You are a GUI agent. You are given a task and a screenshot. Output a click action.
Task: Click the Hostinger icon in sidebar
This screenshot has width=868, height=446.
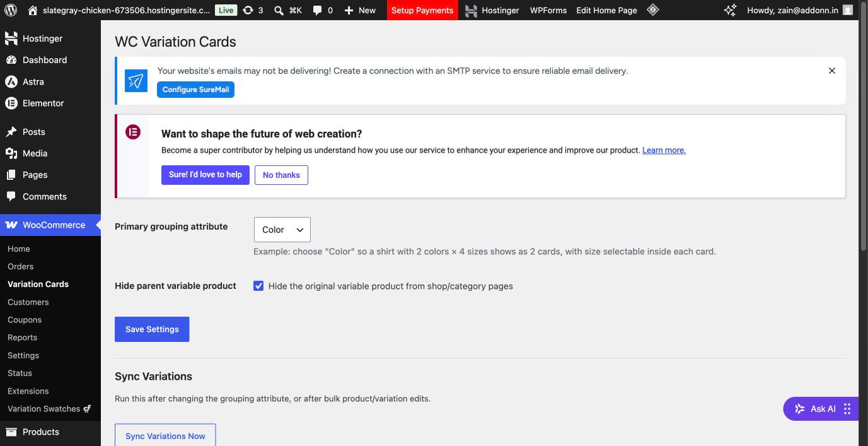click(11, 38)
